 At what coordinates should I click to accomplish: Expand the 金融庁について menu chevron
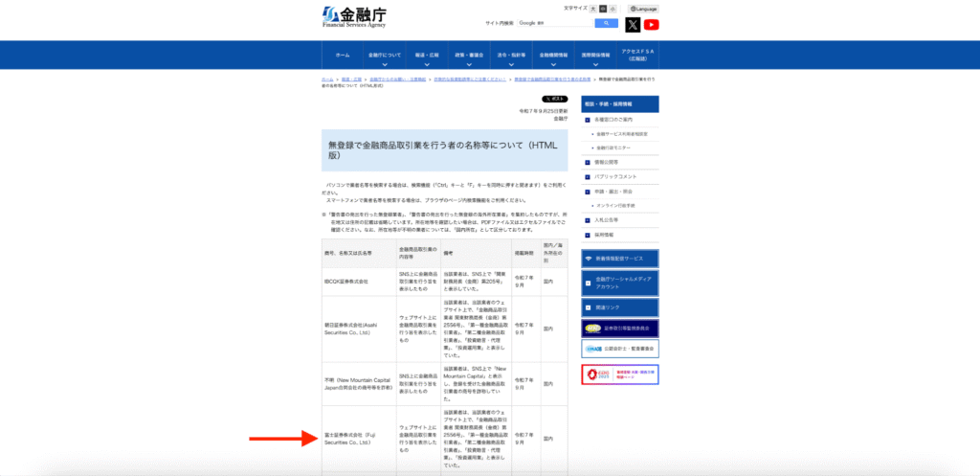pos(385,64)
